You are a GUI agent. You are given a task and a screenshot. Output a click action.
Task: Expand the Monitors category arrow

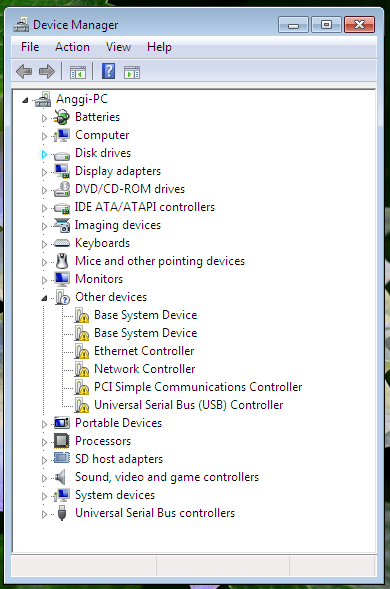pyautogui.click(x=44, y=280)
